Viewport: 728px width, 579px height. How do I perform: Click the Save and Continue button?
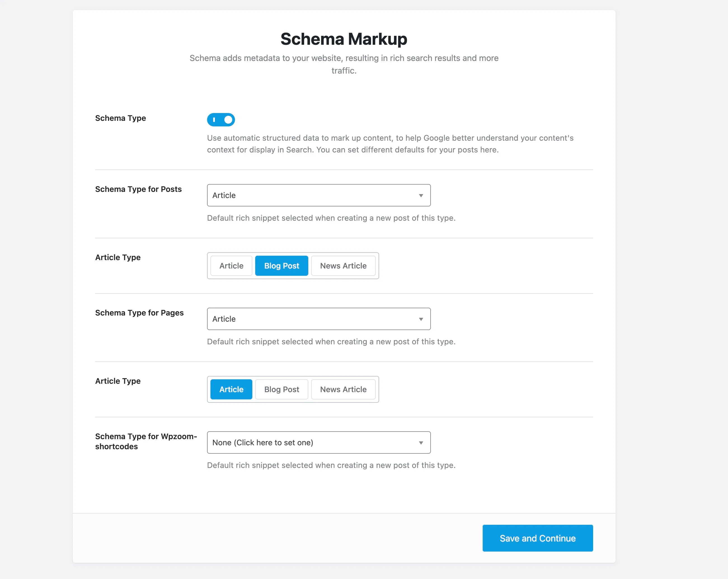(537, 538)
